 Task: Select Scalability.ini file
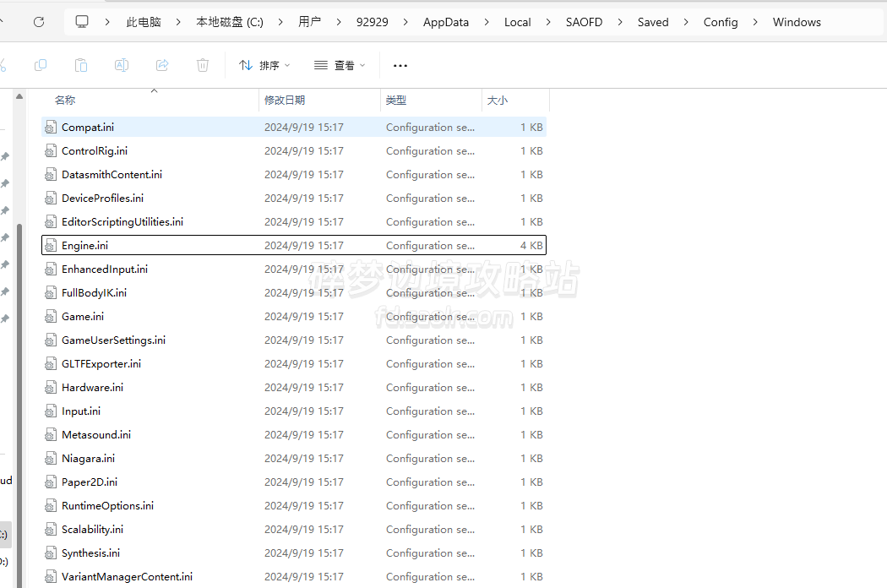pyautogui.click(x=92, y=530)
